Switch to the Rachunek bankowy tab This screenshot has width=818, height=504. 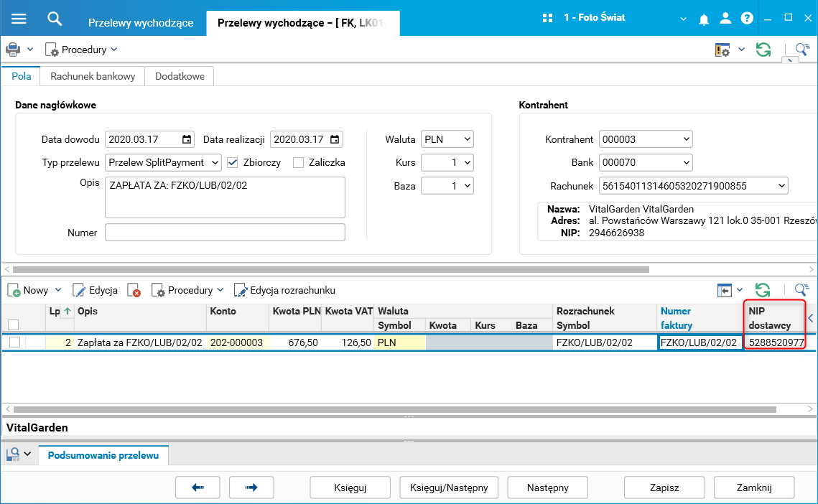tap(93, 76)
